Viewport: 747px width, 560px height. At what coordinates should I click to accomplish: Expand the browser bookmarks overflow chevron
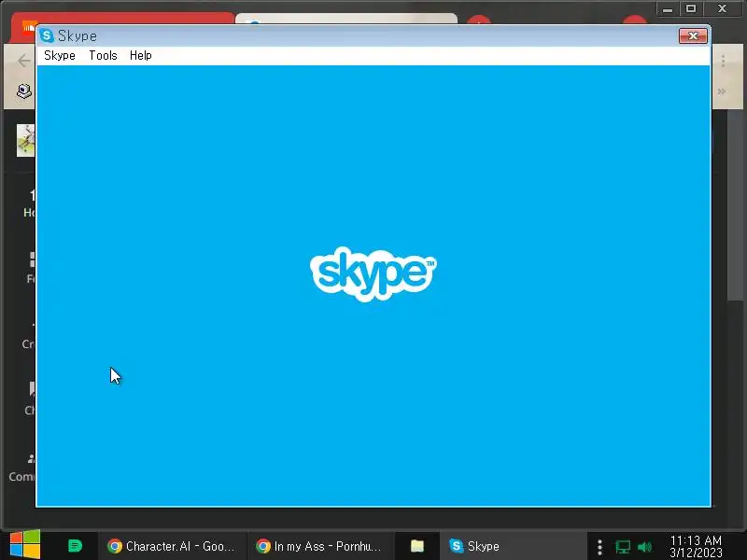[x=722, y=91]
